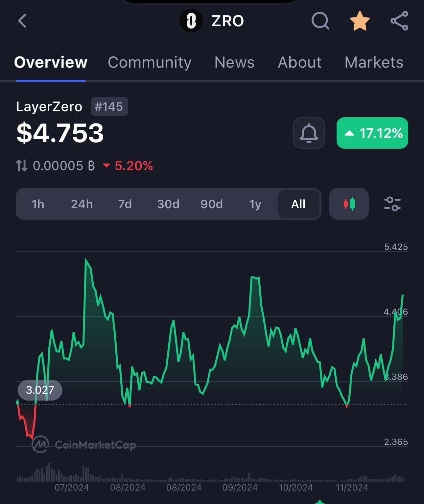Set a price alert with the bell
Viewport: 424px width, 504px height.
[x=309, y=133]
